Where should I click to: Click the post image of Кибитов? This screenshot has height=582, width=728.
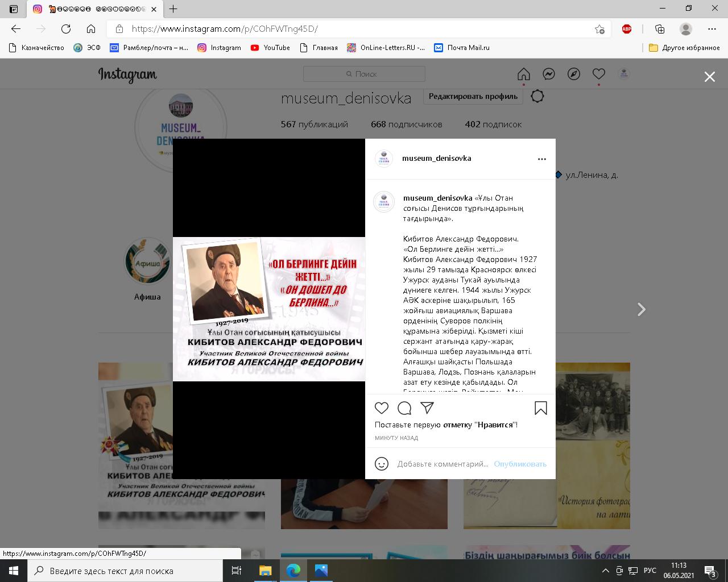coord(269,309)
